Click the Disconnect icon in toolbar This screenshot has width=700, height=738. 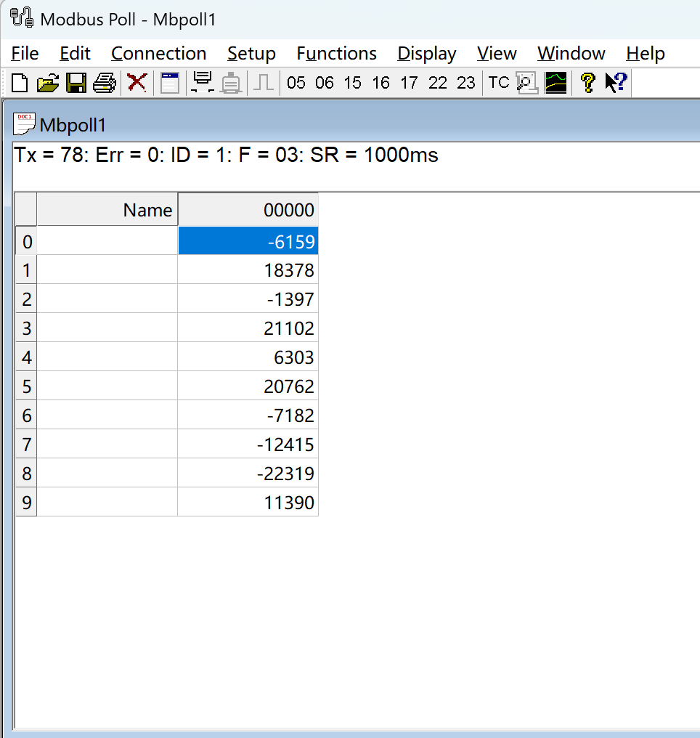coord(231,83)
